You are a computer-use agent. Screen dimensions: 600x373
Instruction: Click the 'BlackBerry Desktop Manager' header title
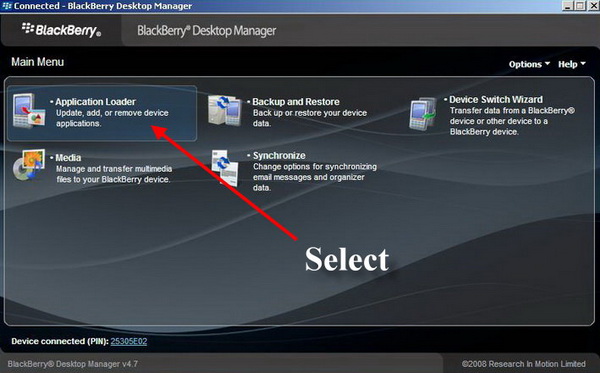click(207, 31)
